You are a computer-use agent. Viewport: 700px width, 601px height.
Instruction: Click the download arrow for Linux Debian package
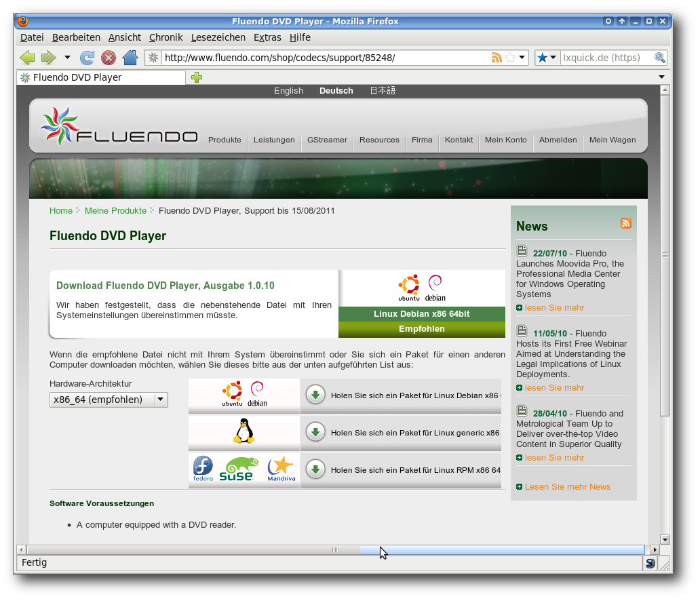pos(315,395)
